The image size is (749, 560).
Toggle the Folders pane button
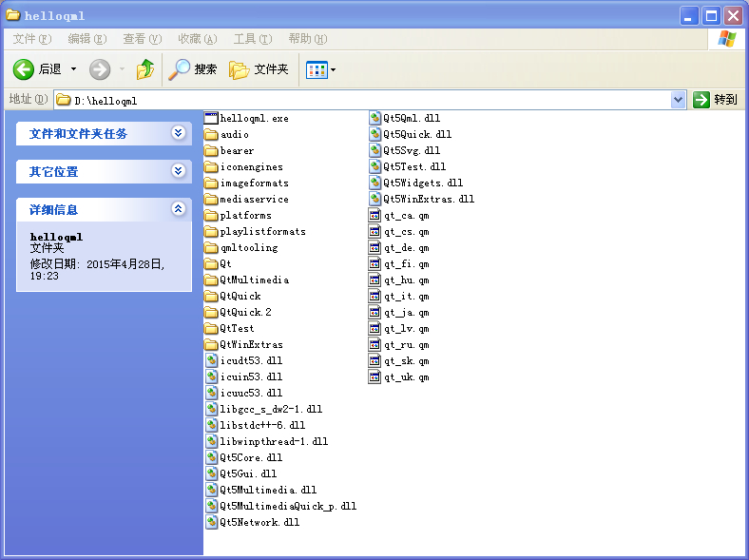click(259, 69)
